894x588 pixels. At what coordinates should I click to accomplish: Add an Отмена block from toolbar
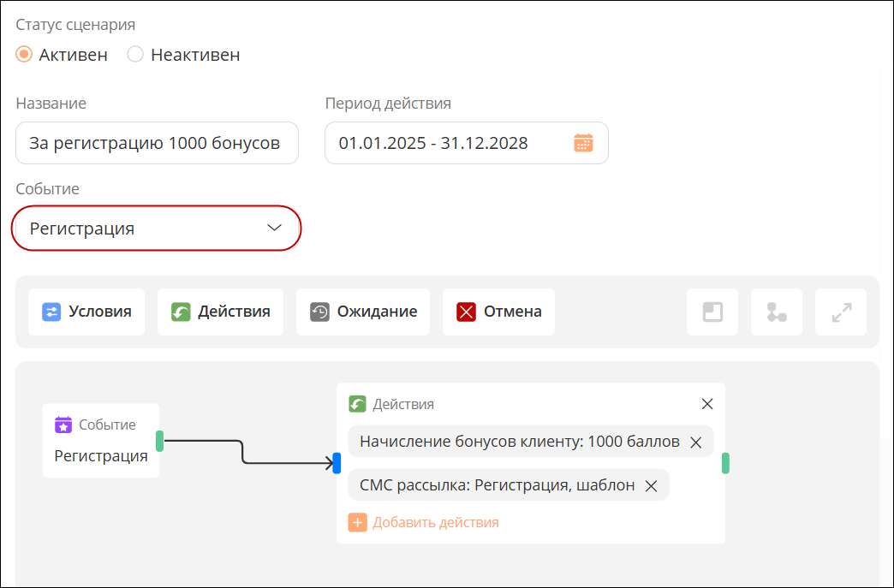coord(498,312)
